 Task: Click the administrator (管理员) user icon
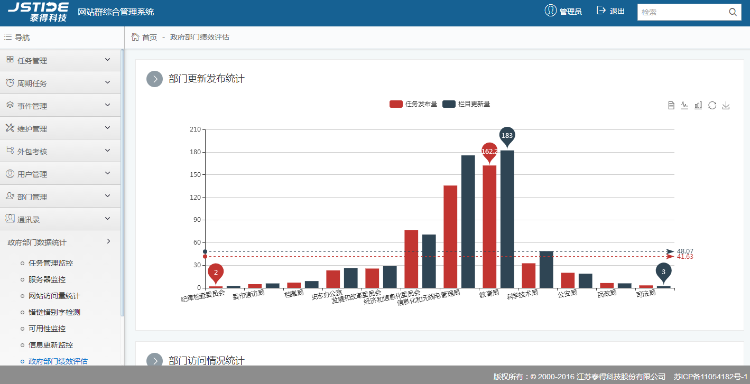[551, 11]
